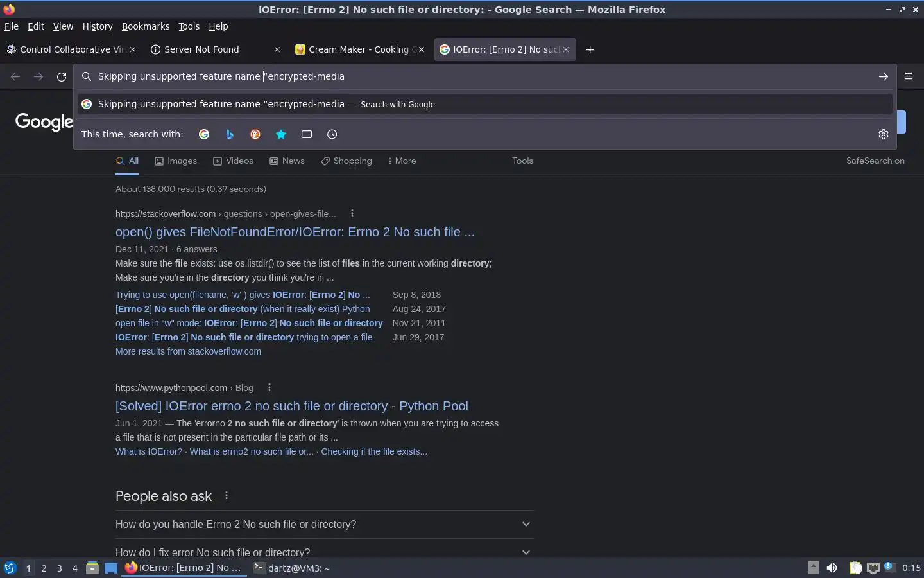The width and height of the screenshot is (924, 578).
Task: Search this time with DuckDuckGo engine
Action: coord(255,134)
